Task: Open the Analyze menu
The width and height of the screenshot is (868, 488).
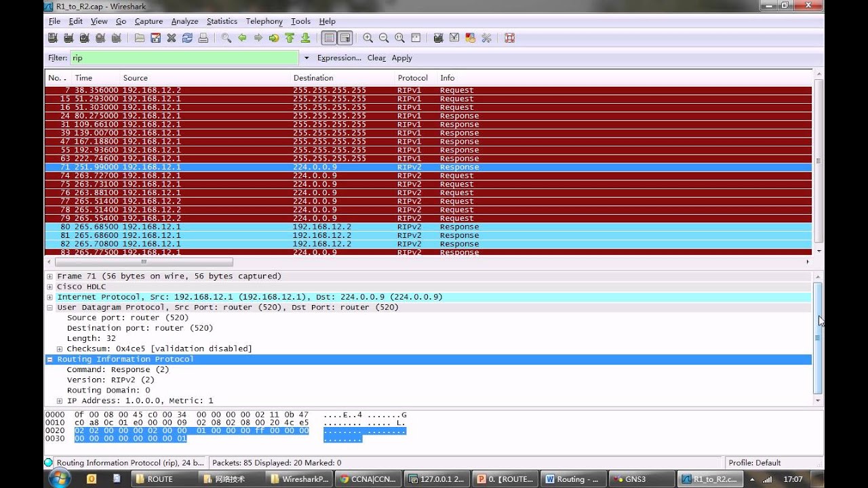Action: click(184, 21)
